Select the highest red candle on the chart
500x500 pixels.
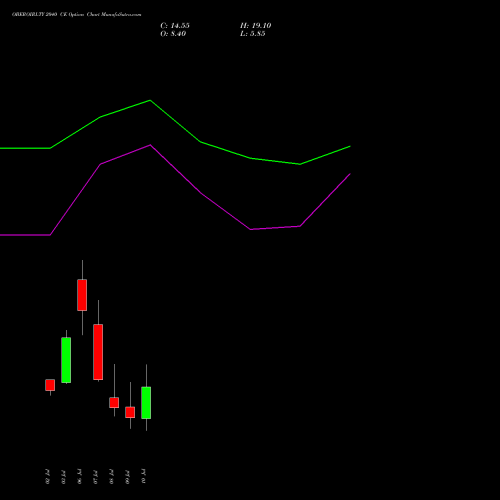82,295
